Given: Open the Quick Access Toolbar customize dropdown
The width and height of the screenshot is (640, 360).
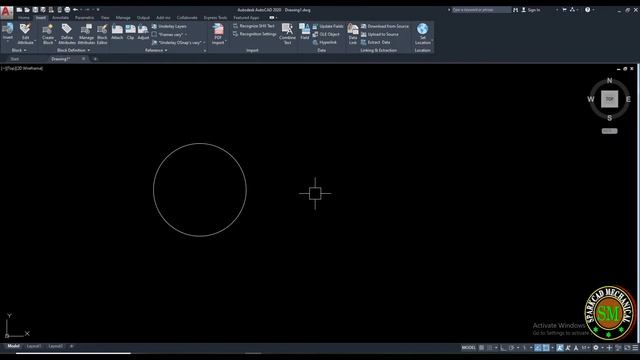Looking at the screenshot, I should tap(98, 10).
